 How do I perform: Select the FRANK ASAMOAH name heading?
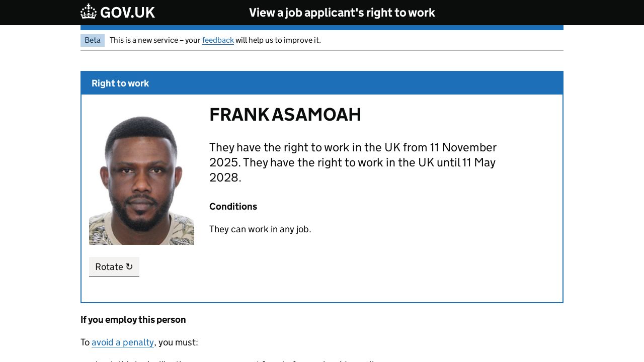click(285, 115)
